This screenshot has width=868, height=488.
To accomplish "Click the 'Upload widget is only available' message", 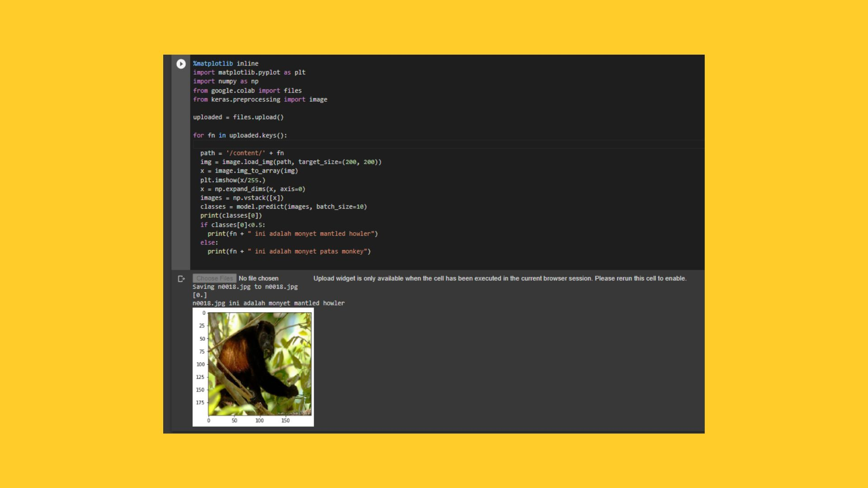I will 500,278.
